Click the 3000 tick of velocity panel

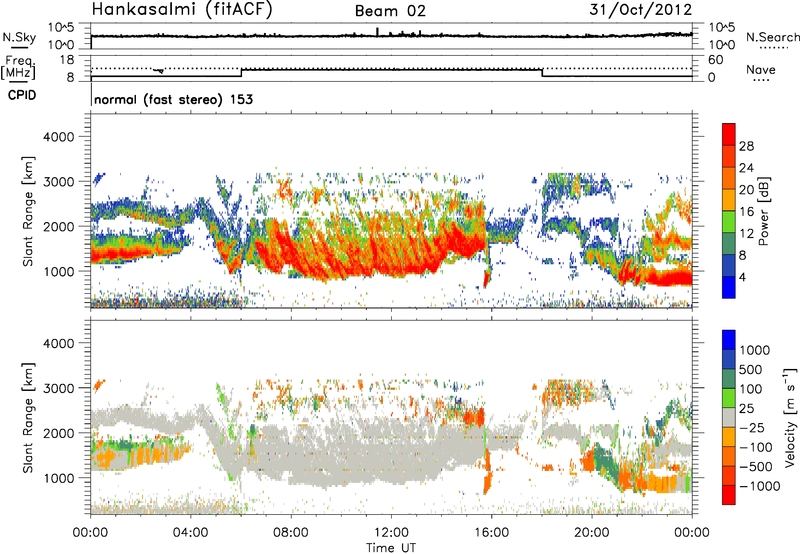coord(58,388)
